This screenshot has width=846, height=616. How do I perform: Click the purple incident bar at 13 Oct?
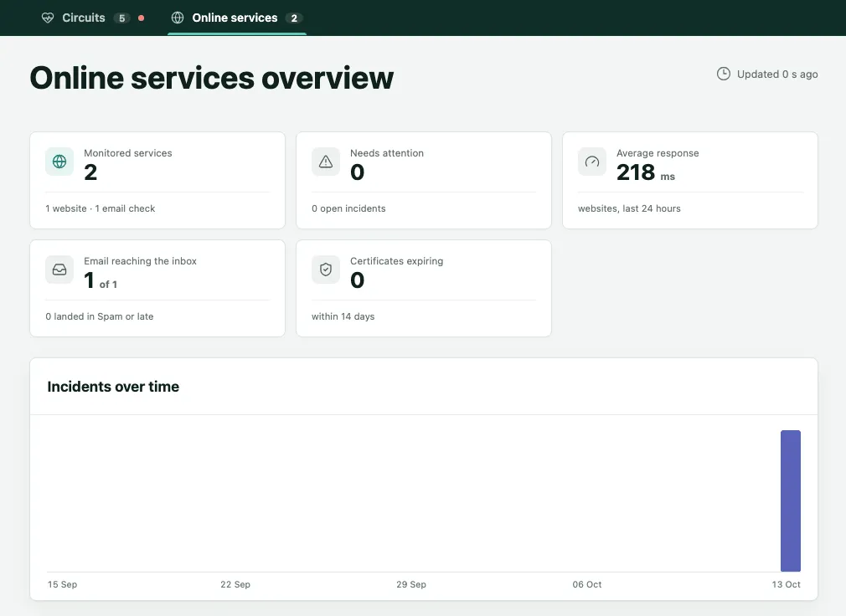[791, 501]
